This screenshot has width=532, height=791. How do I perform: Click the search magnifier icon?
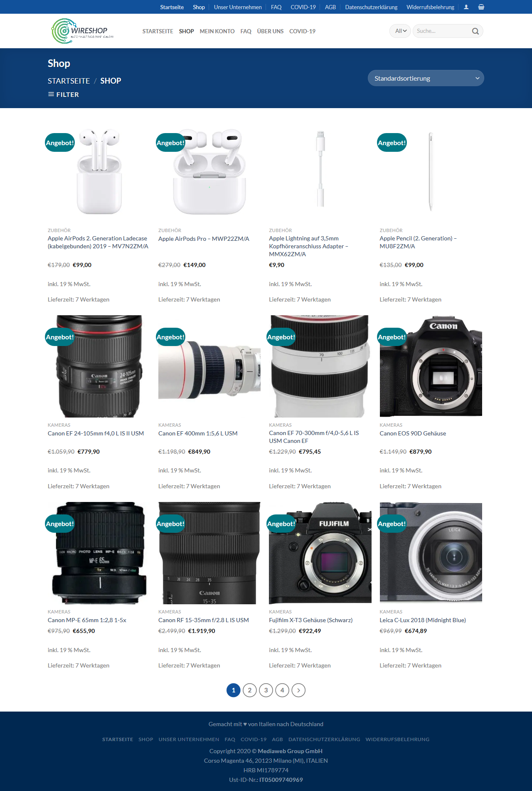(475, 31)
